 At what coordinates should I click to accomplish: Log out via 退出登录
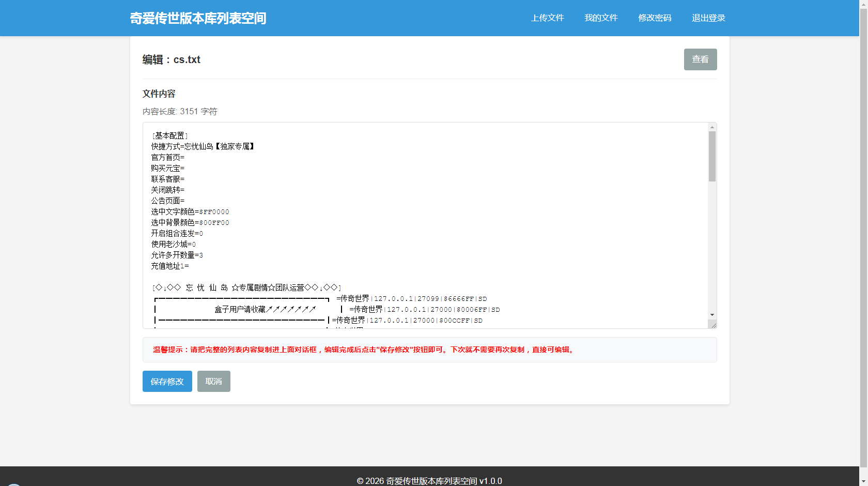click(708, 18)
